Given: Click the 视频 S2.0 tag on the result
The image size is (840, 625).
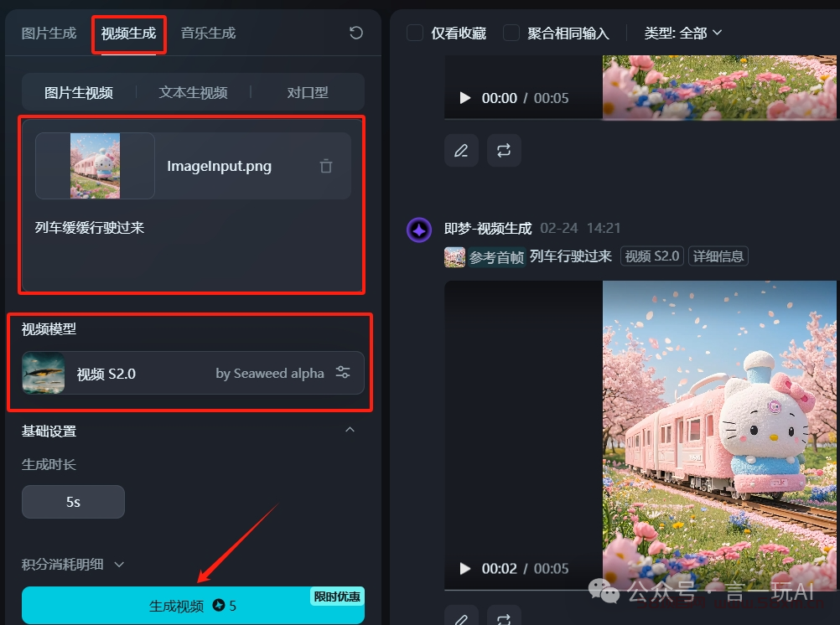Looking at the screenshot, I should 652,256.
